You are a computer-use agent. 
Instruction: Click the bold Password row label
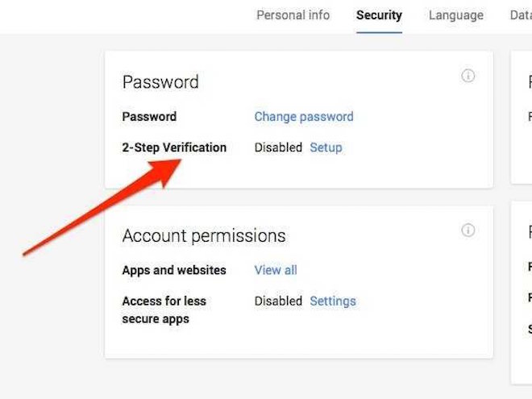point(149,116)
